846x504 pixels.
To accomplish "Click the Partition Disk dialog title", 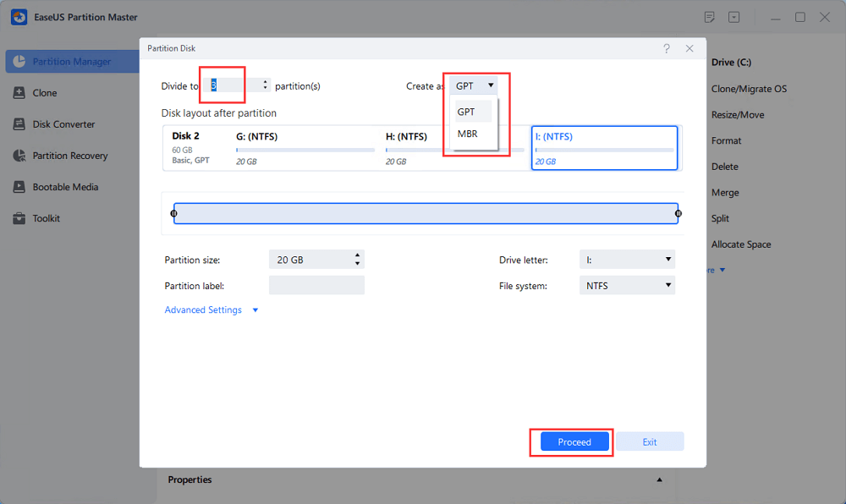I will [x=172, y=48].
